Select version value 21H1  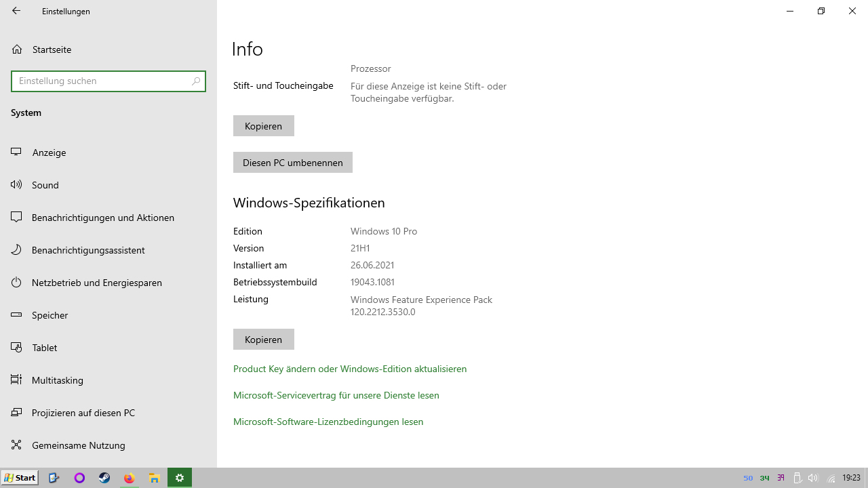360,248
